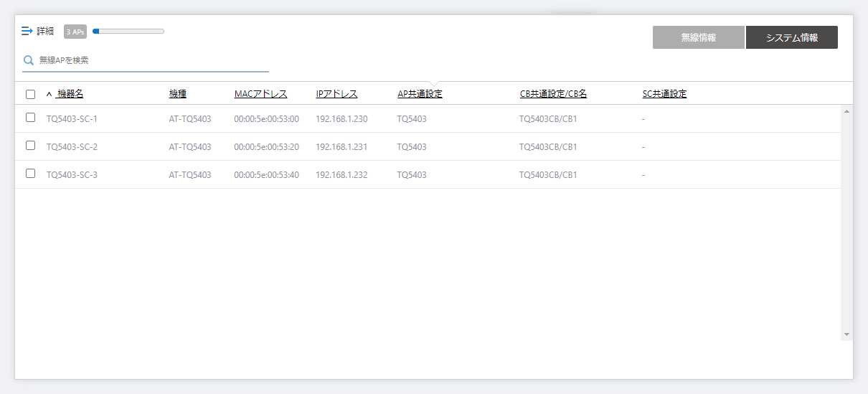Click the scrollbar up arrow

(x=846, y=111)
